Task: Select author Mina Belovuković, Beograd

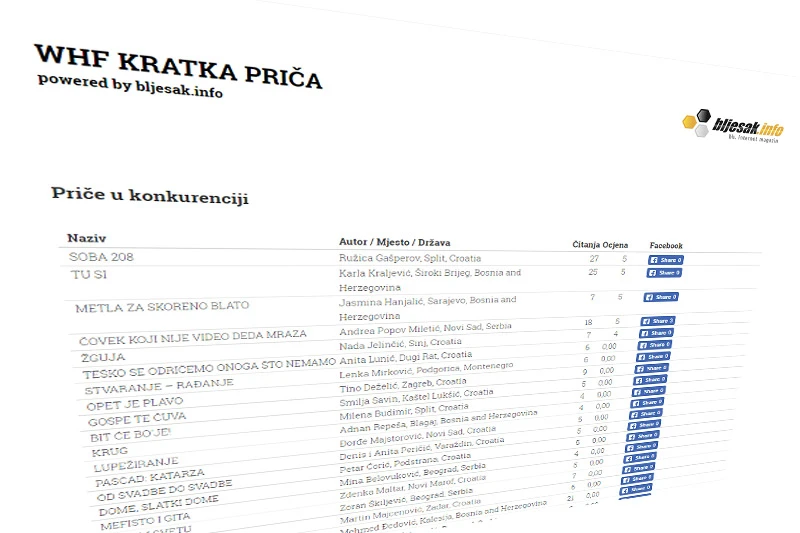Action: tap(413, 474)
